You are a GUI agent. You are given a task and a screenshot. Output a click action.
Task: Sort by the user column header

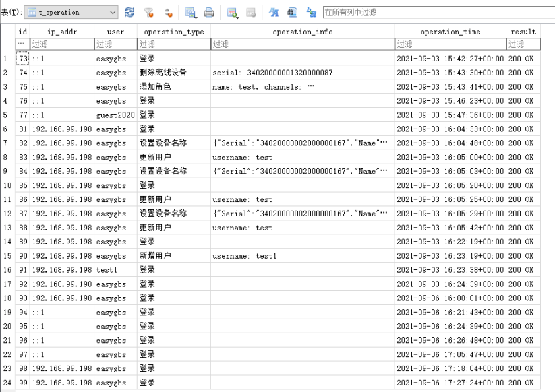116,32
